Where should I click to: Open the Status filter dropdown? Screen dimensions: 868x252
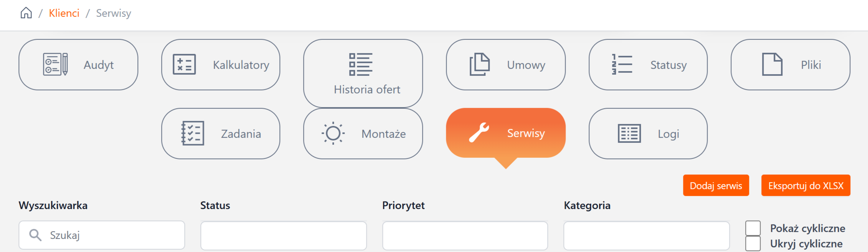click(x=283, y=236)
